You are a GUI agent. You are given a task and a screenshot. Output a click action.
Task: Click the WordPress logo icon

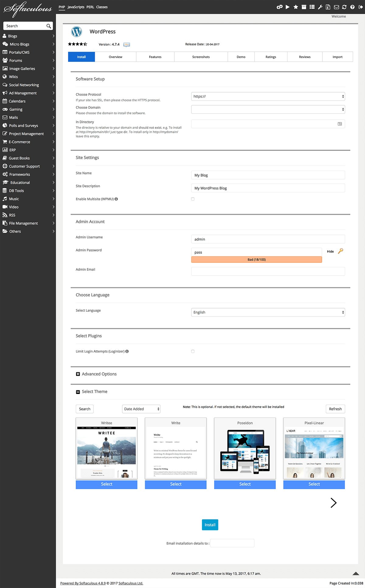[x=77, y=32]
